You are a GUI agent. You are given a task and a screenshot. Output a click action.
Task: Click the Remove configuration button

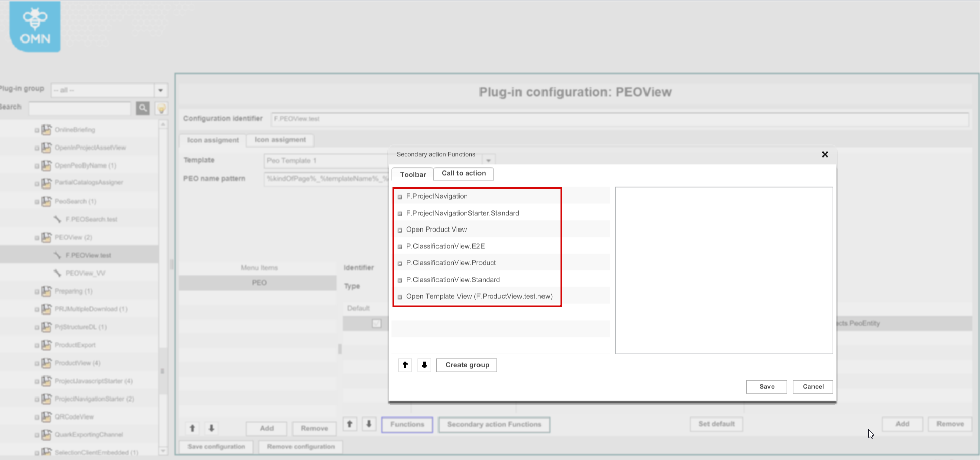click(x=301, y=447)
